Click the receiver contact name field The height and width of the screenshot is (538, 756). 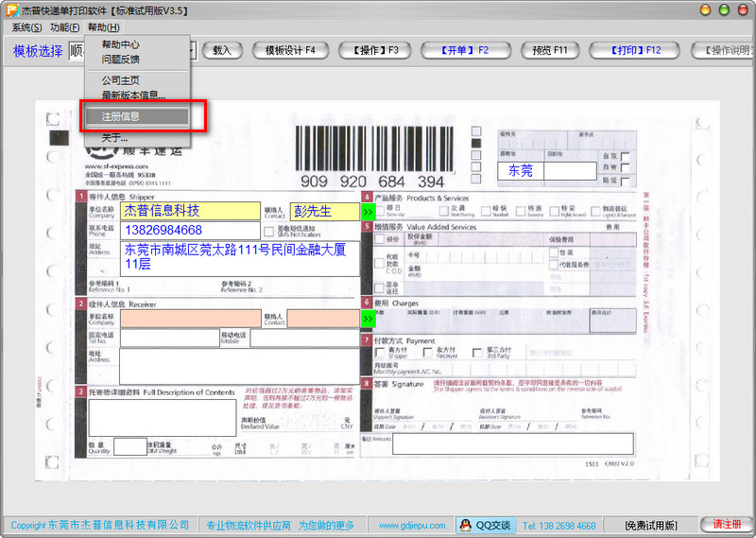pos(323,319)
